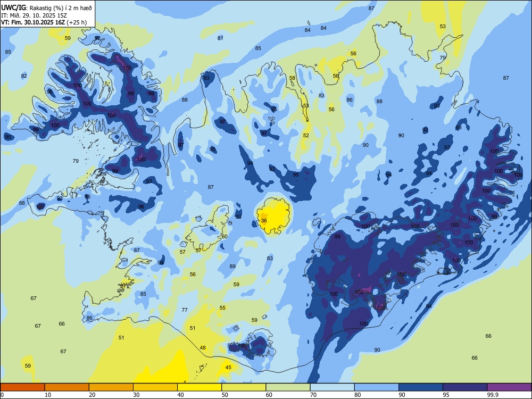The image size is (532, 399).
Task: Pick the 20–30 legend color swatch
Action: [x=111, y=387]
